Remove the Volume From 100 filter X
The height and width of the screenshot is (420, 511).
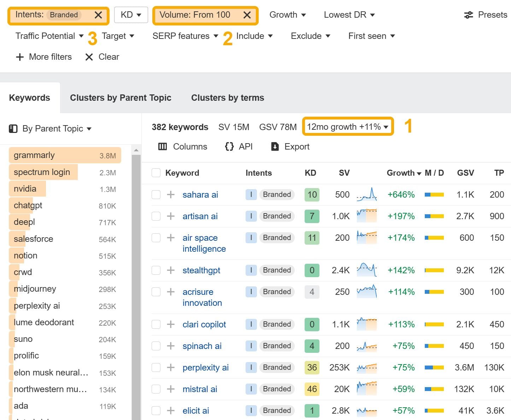click(x=247, y=15)
